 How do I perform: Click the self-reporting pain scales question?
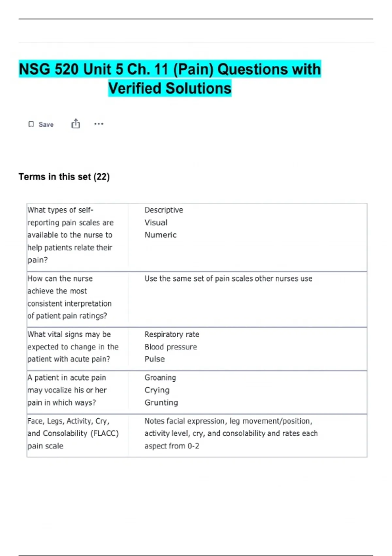point(70,235)
